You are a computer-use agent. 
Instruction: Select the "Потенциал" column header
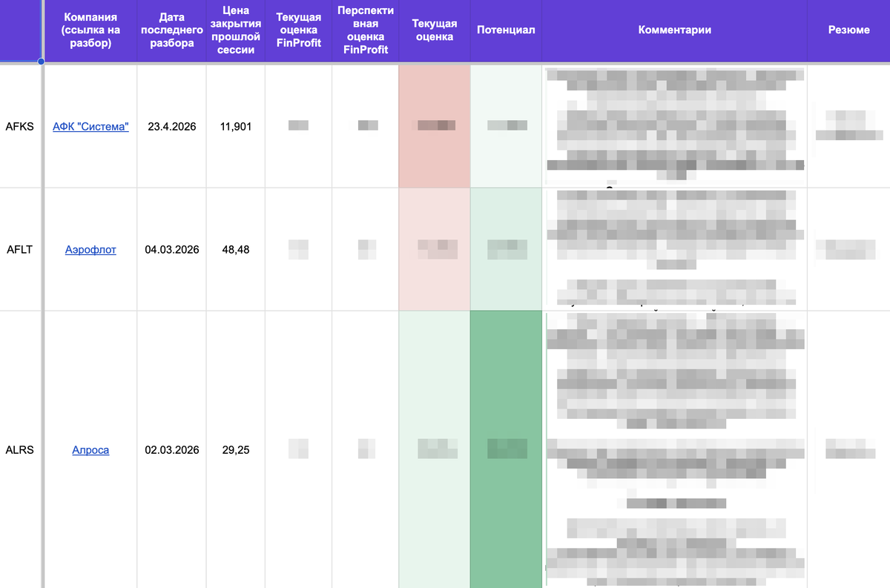pyautogui.click(x=506, y=30)
